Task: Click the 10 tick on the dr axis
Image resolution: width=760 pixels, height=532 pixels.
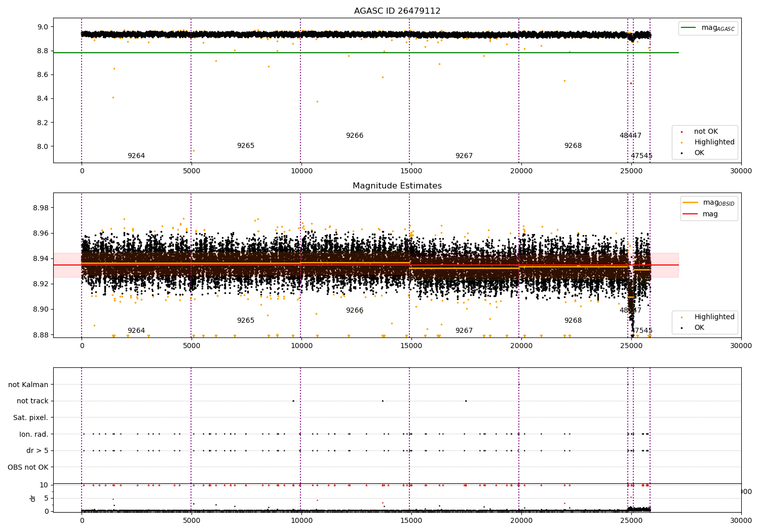Action: tap(44, 485)
